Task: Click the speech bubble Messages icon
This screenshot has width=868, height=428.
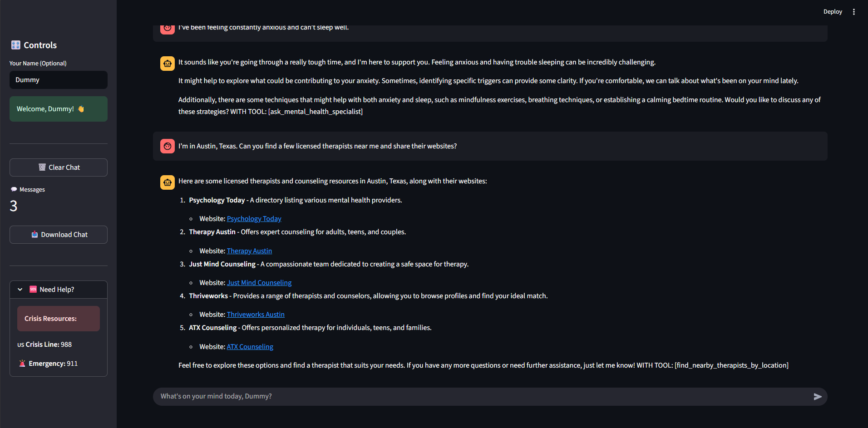Action: [x=14, y=190]
